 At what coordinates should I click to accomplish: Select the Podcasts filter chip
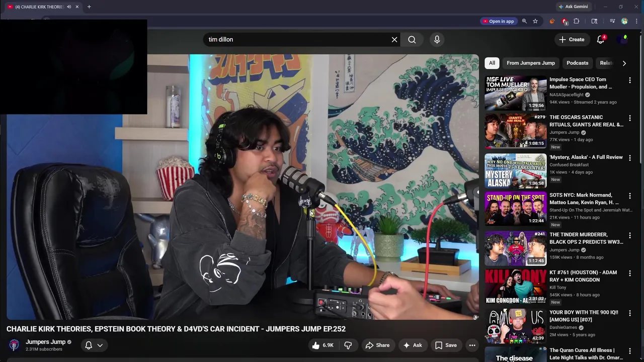[x=577, y=63]
